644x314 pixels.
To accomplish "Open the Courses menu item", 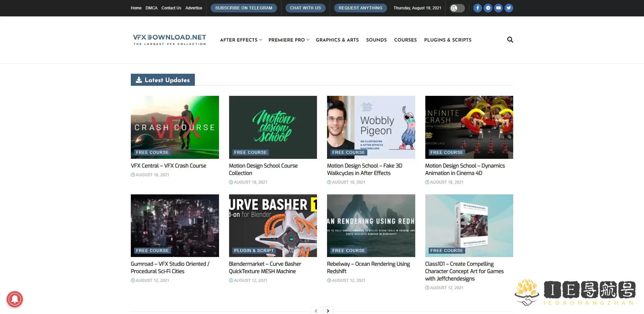I will click(405, 40).
